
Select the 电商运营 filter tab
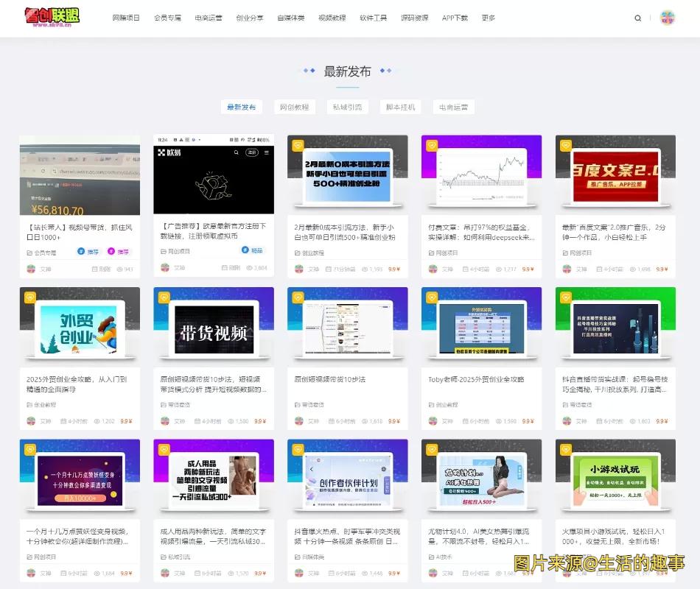(x=454, y=107)
